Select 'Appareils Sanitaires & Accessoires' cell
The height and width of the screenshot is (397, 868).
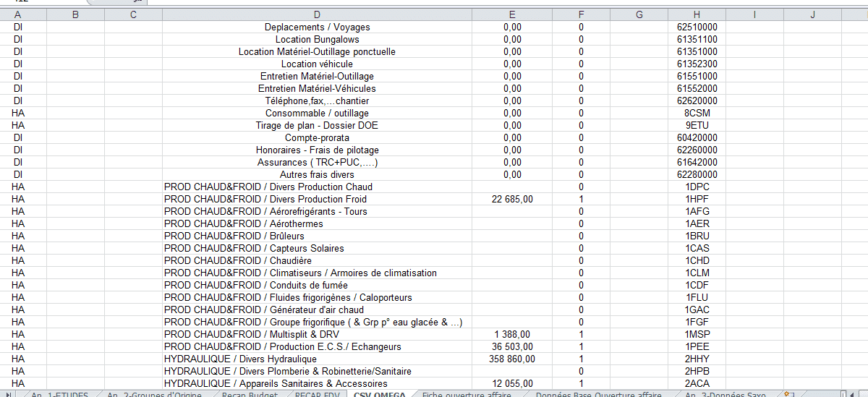point(317,383)
